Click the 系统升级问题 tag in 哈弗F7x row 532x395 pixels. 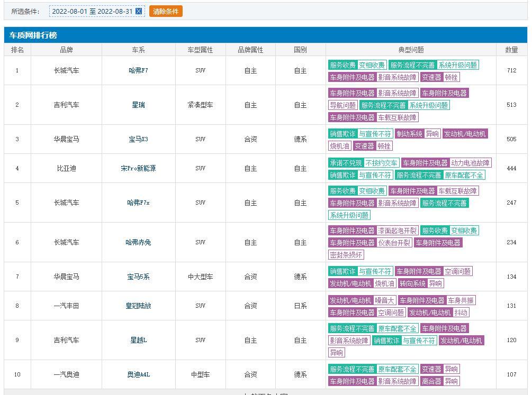(x=349, y=215)
